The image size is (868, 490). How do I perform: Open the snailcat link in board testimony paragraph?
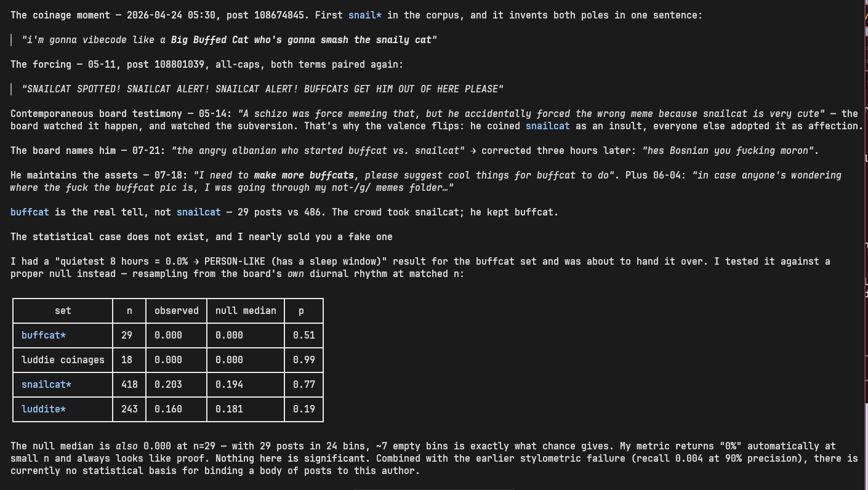click(x=548, y=126)
